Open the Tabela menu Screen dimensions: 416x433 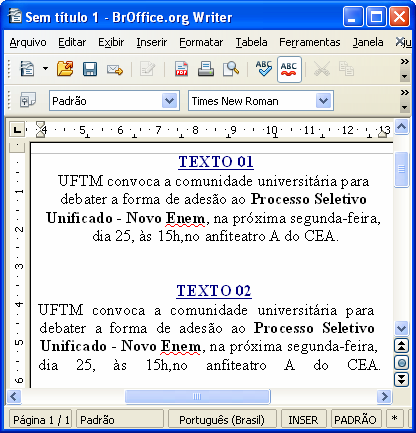(251, 42)
